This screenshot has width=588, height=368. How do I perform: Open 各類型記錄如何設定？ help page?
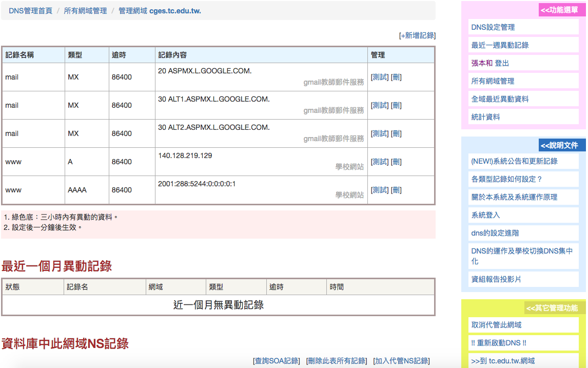pyautogui.click(x=506, y=179)
